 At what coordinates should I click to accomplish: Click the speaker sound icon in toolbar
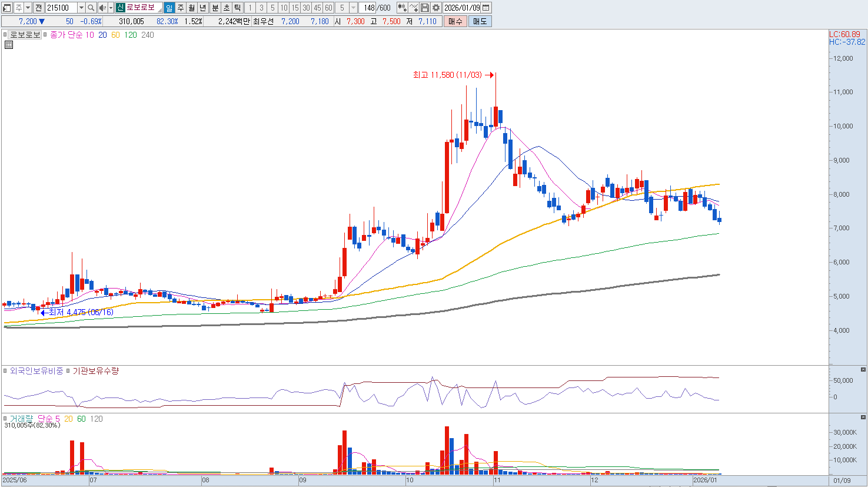coord(102,8)
